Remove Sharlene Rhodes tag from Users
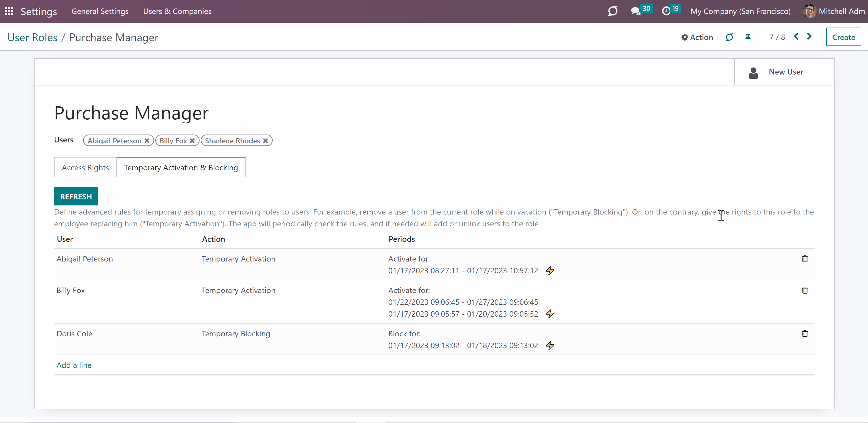868x423 pixels. [x=265, y=141]
